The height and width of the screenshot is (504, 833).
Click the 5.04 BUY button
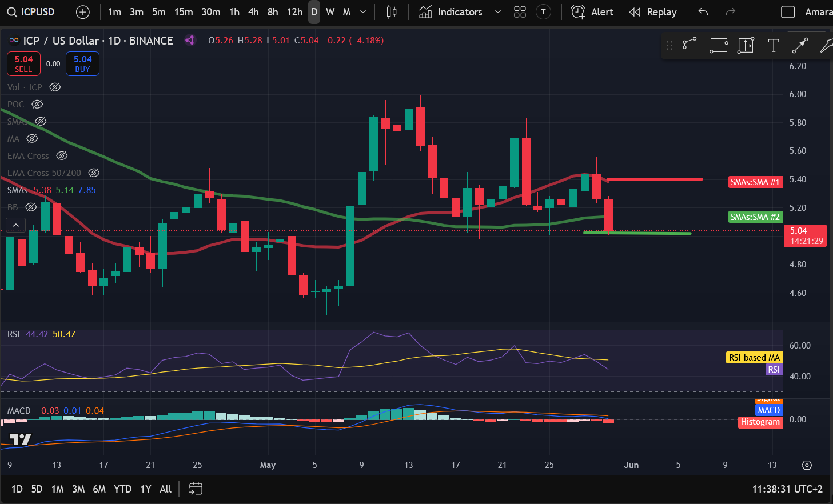pos(82,64)
